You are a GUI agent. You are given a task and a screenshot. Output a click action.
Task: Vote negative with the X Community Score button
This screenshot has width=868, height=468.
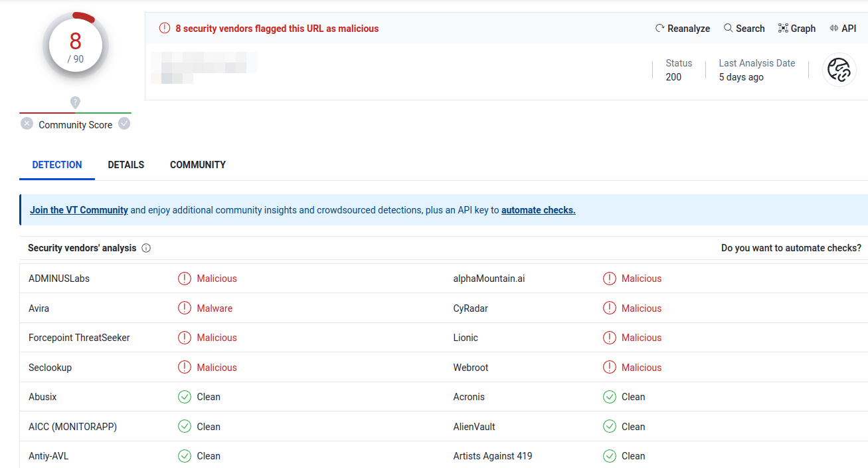click(27, 124)
